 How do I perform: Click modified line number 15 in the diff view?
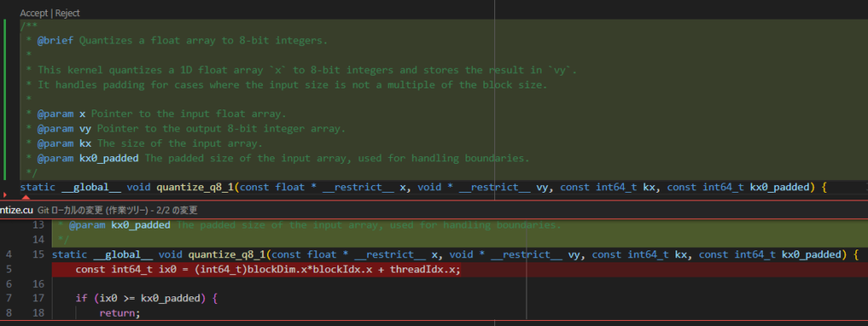[37, 255]
